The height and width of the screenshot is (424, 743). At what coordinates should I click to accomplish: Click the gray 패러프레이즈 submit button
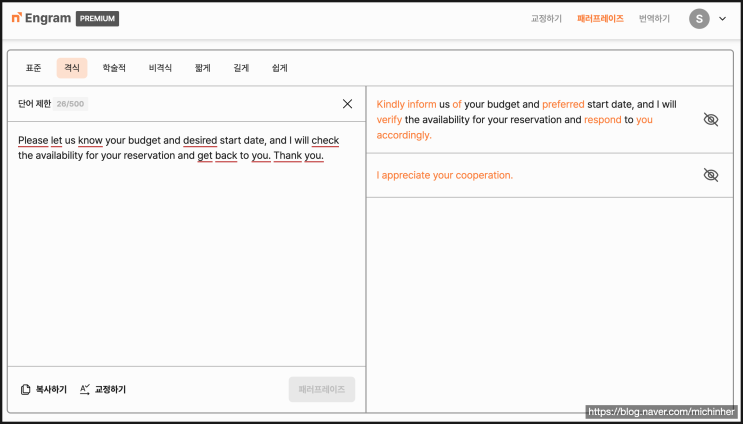click(x=322, y=389)
